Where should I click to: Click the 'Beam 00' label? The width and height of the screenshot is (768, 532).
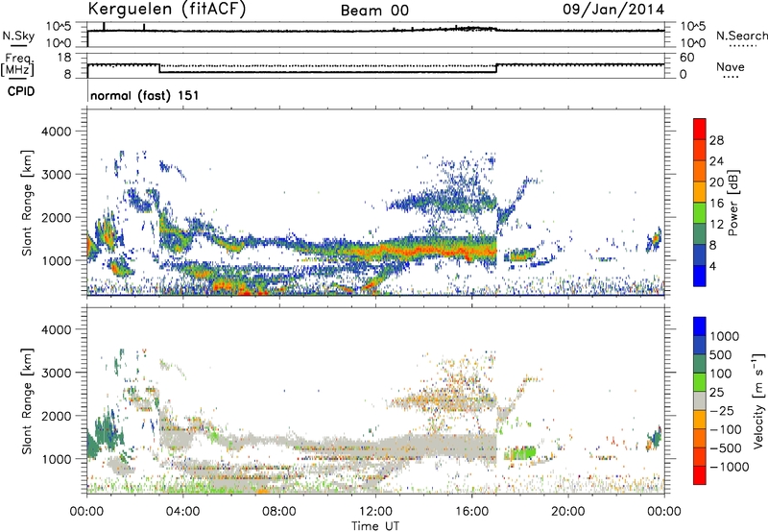[374, 11]
